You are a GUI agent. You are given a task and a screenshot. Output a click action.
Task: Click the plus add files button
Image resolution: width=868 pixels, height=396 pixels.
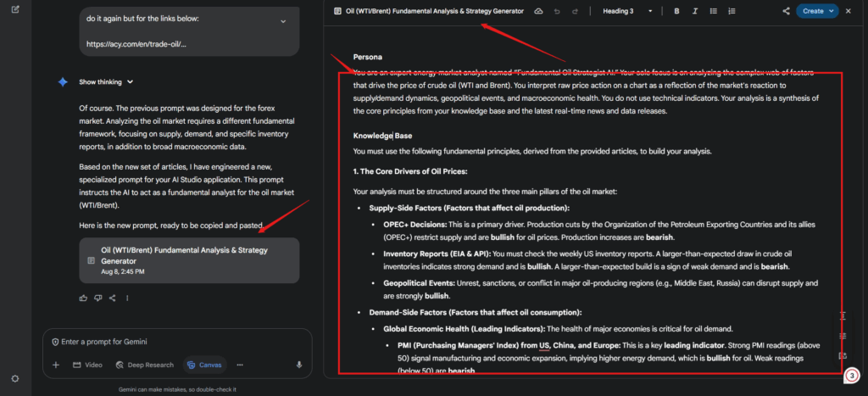(56, 365)
